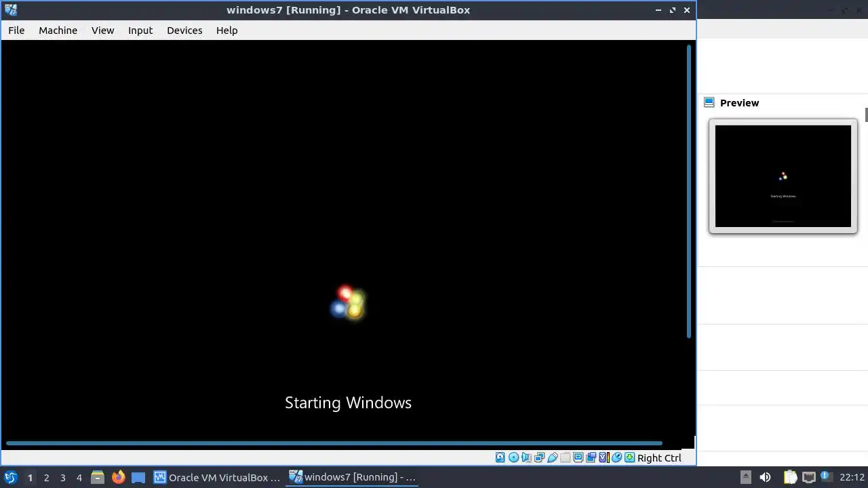This screenshot has height=488, width=868.
Task: Open the desktop start menu bird icon
Action: click(11, 477)
